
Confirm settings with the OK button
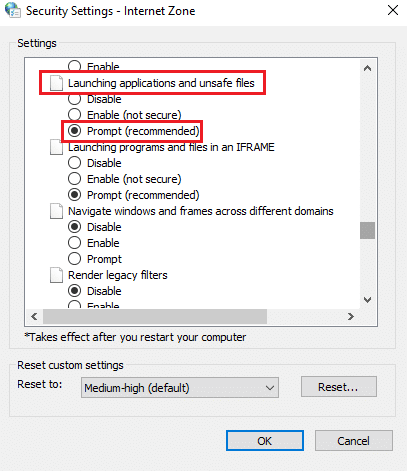(x=265, y=441)
